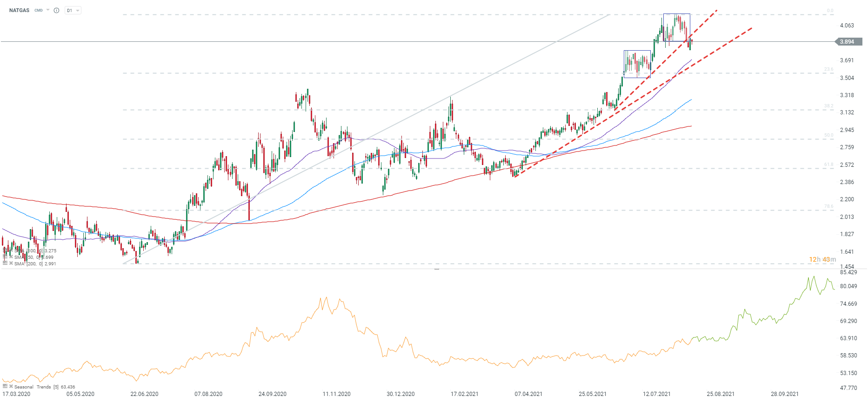Click the 25.05.2021 date on time axis

coord(593,394)
